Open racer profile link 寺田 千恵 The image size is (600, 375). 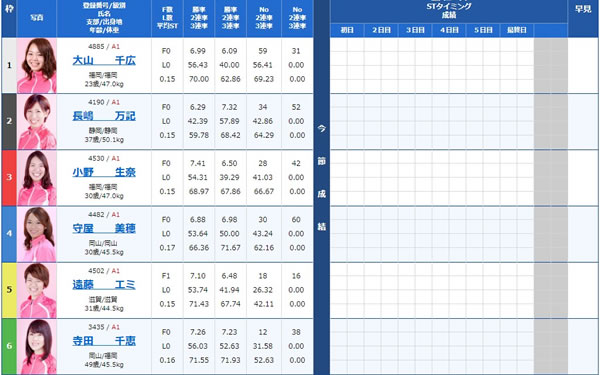pyautogui.click(x=104, y=341)
